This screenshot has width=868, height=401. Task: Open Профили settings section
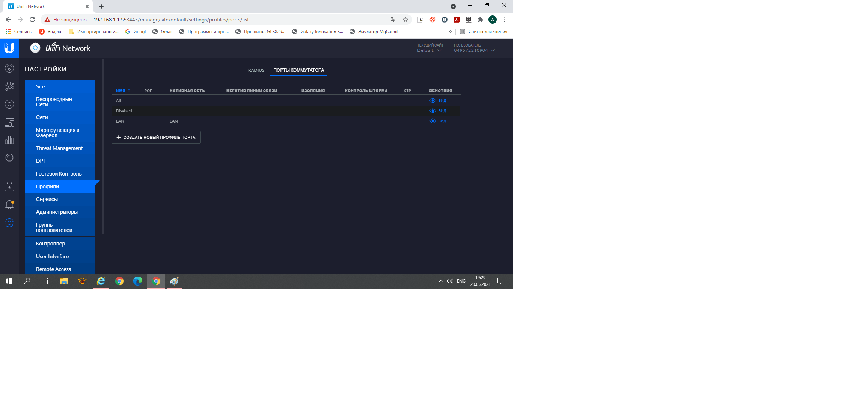tap(60, 186)
